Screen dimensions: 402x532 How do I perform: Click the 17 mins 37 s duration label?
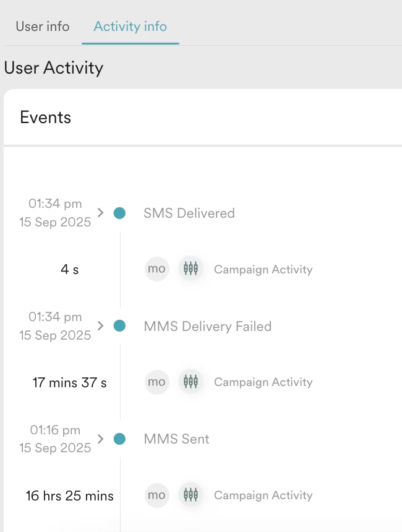click(x=69, y=382)
